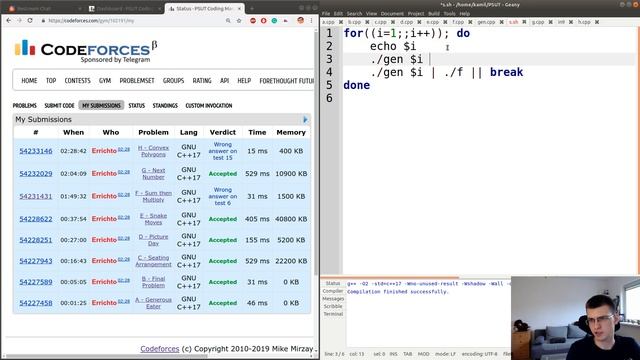This screenshot has height=360, width=640.
Task: Reload the Codeforces page
Action: 30,20
